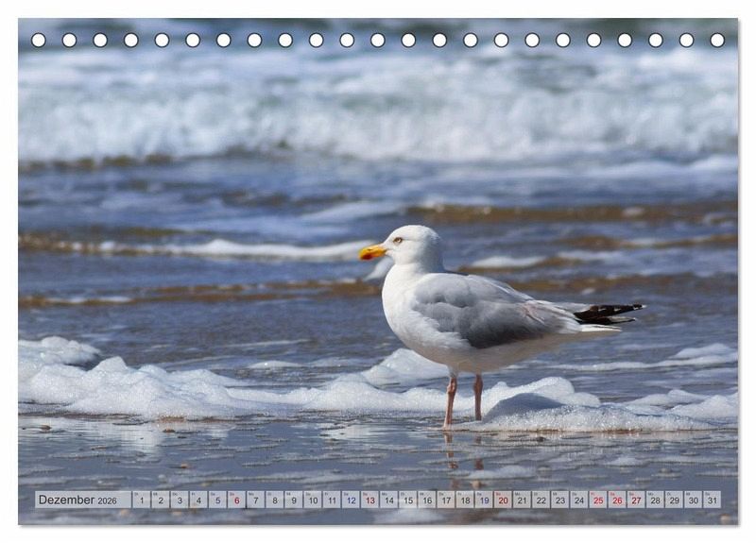
Task: Click the 'Dezember' month label
Action: point(66,500)
